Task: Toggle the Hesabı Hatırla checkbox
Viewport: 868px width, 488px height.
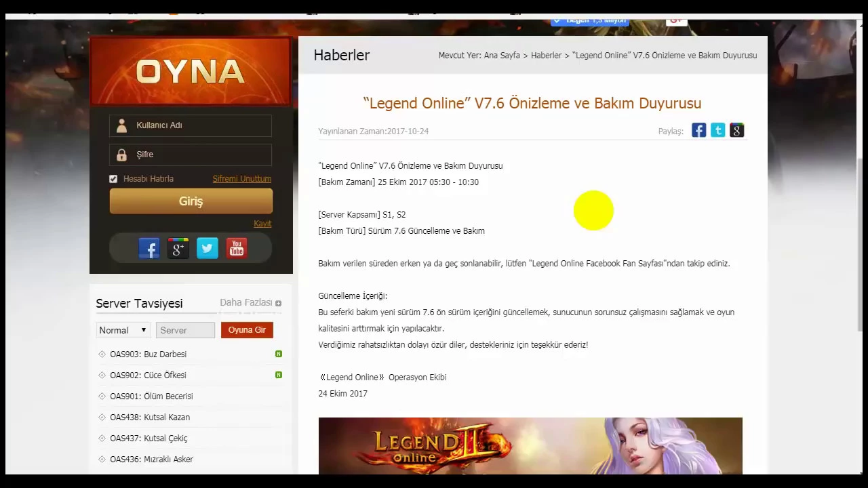Action: pyautogui.click(x=113, y=179)
